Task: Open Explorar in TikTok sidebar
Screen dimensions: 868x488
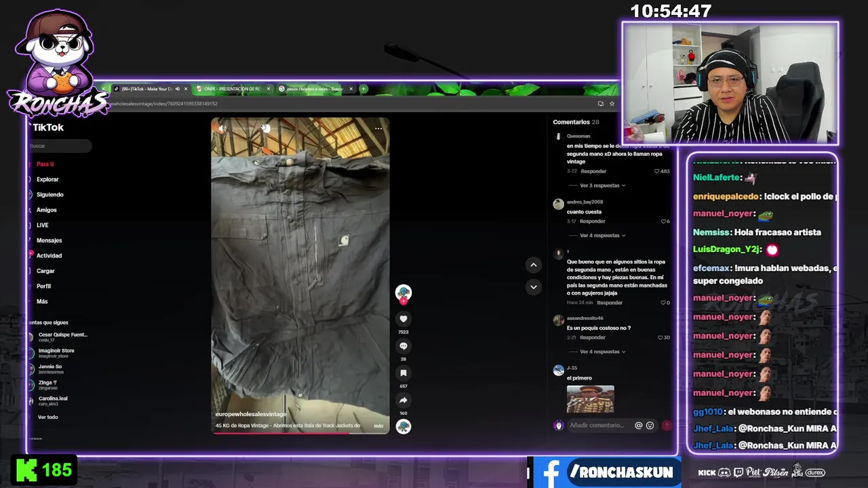Action: coord(47,180)
